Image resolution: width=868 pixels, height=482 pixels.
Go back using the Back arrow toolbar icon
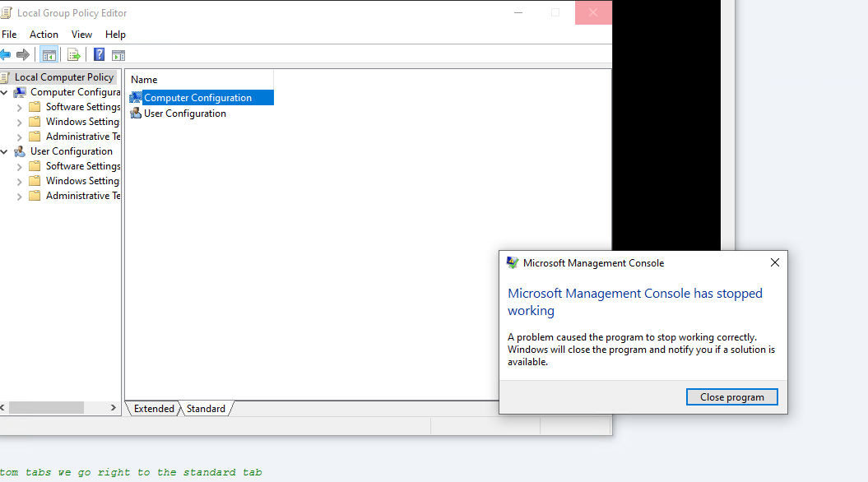tap(6, 55)
